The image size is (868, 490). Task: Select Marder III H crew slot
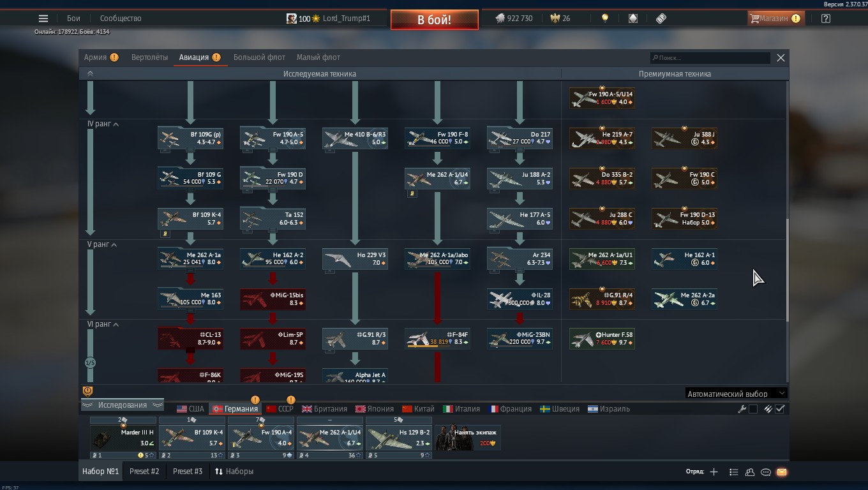click(x=123, y=438)
